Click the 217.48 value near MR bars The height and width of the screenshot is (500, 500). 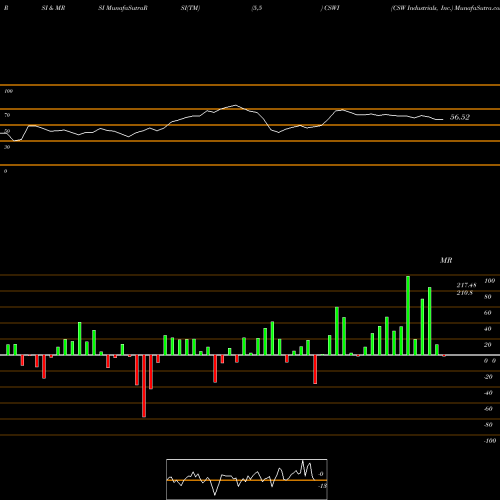[466, 285]
